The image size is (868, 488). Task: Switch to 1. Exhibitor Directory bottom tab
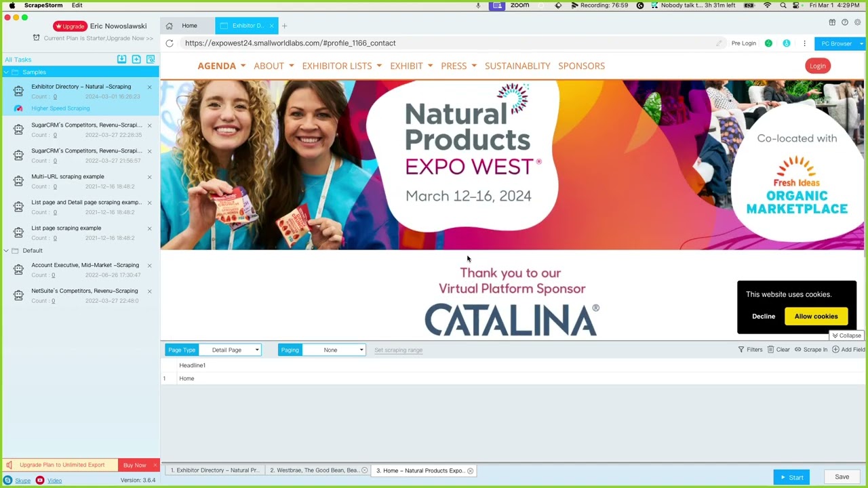[214, 470]
